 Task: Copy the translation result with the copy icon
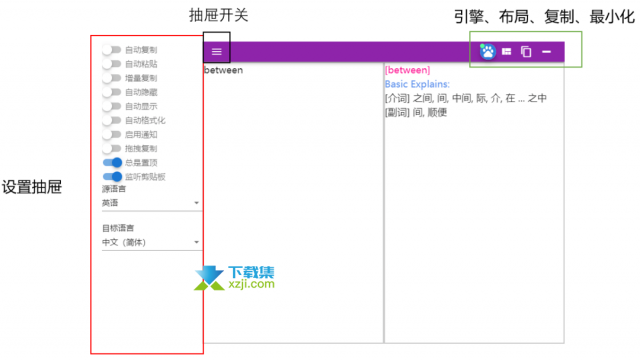[526, 51]
